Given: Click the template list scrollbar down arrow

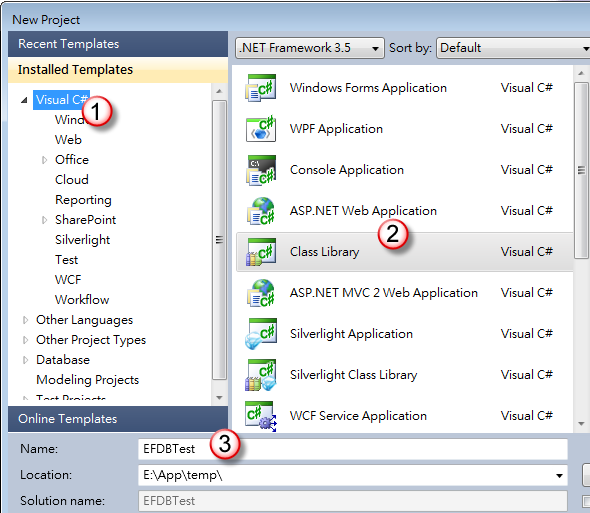Looking at the screenshot, I should (x=581, y=424).
